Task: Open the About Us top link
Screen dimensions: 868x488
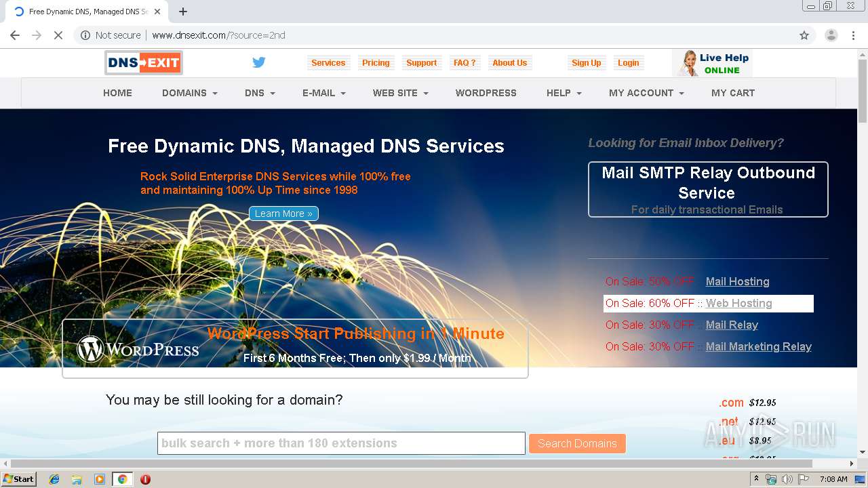Action: tap(509, 63)
